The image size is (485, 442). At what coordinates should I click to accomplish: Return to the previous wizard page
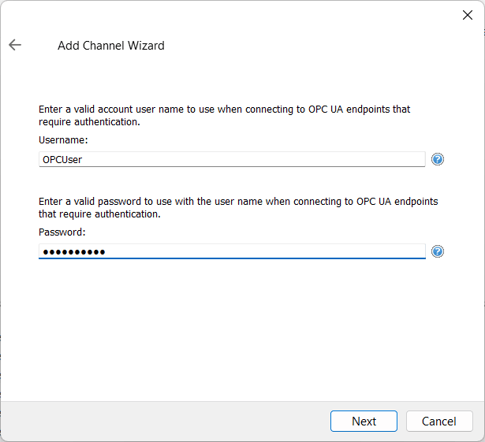coord(15,45)
